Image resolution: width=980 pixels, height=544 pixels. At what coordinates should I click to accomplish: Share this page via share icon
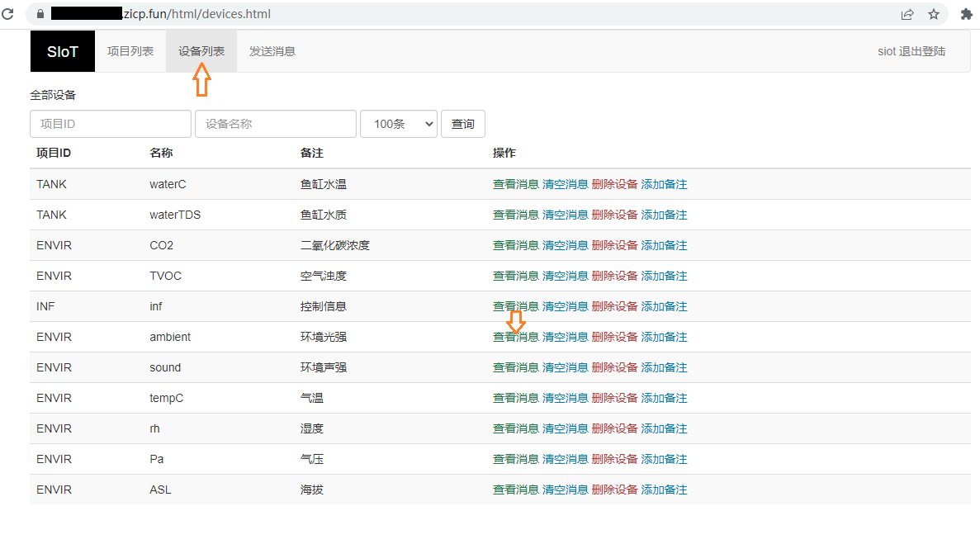(907, 14)
